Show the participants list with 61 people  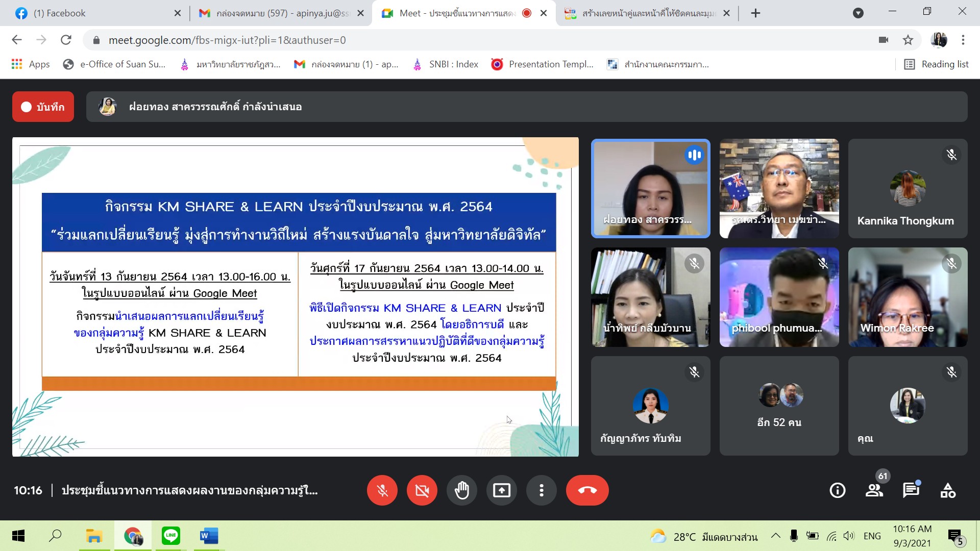click(874, 490)
